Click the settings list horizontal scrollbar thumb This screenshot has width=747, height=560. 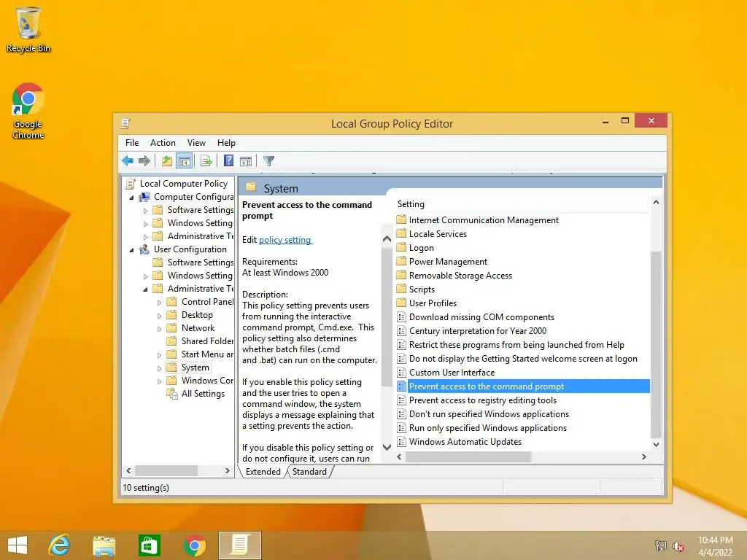coord(468,456)
